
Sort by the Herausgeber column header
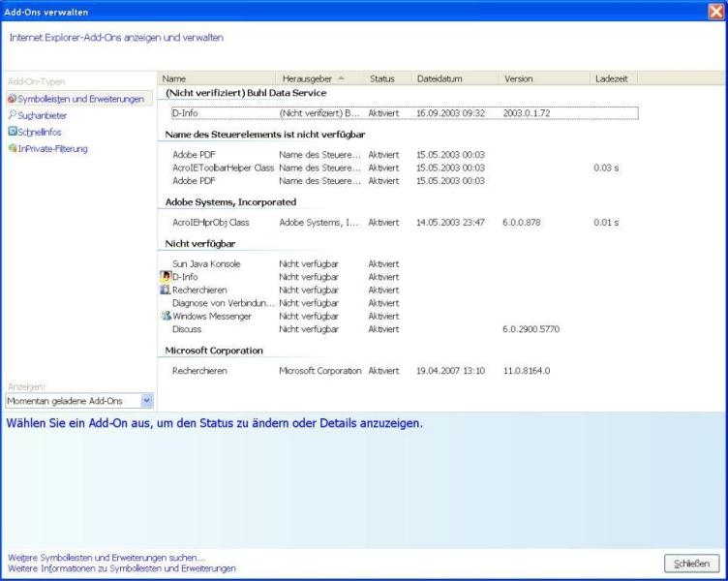click(x=318, y=78)
